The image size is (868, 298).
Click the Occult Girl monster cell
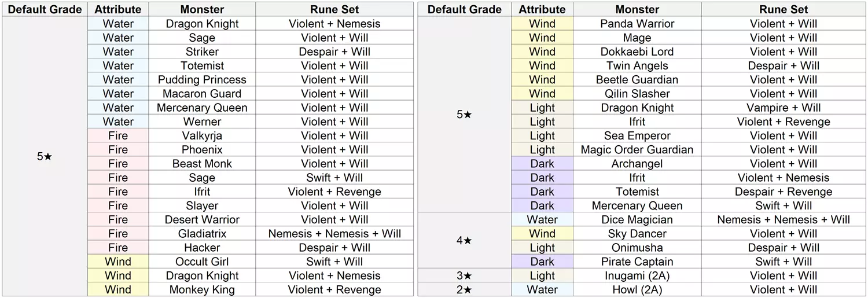coord(202,262)
